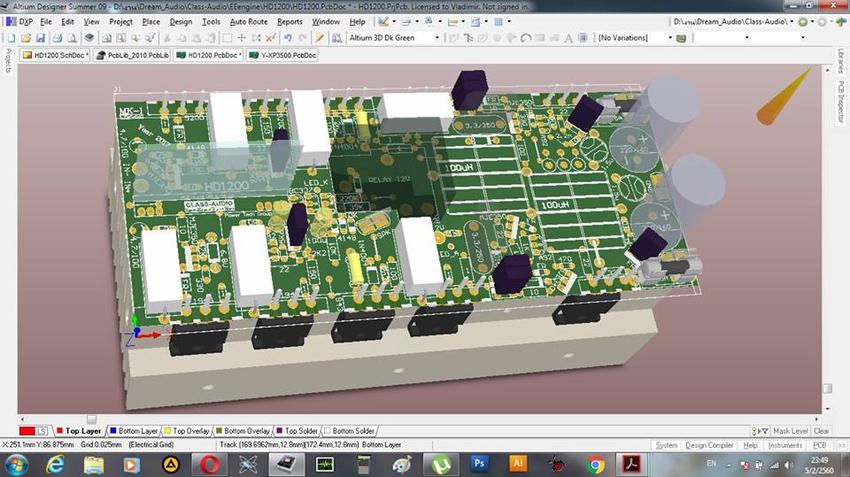The width and height of the screenshot is (850, 477).
Task: Click the Redo arrow icon
Action: (302, 38)
